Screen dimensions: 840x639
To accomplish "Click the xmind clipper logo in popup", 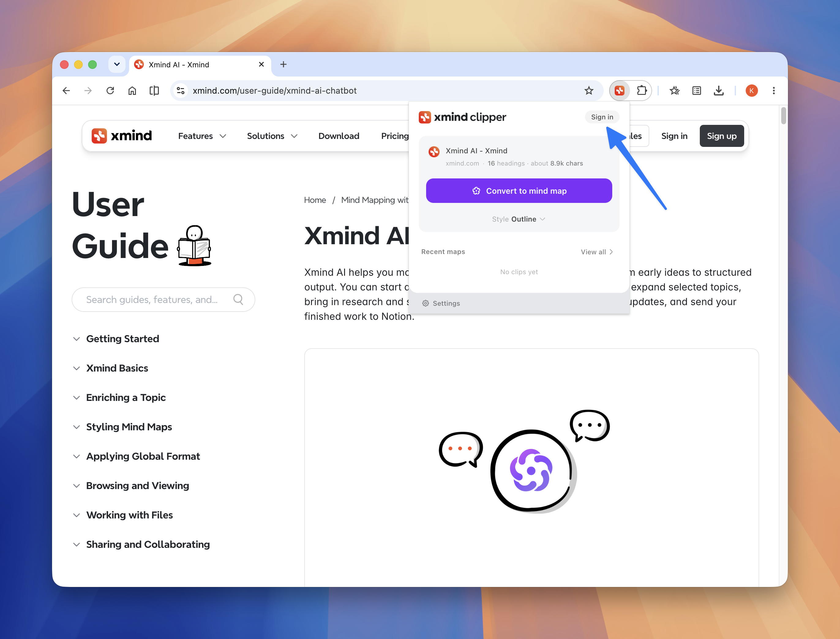I will (x=462, y=117).
